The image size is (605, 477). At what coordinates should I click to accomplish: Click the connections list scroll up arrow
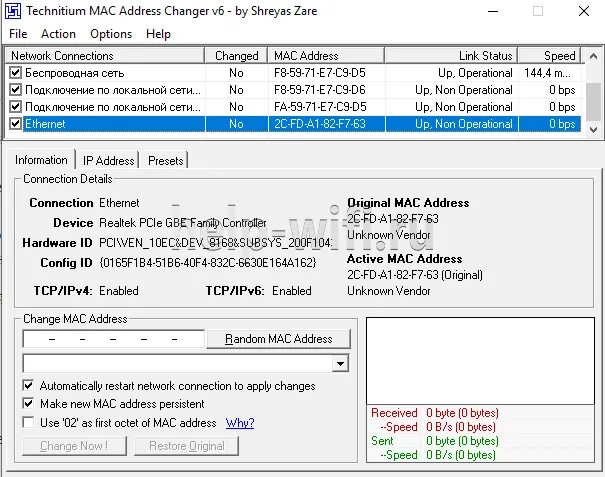(593, 56)
